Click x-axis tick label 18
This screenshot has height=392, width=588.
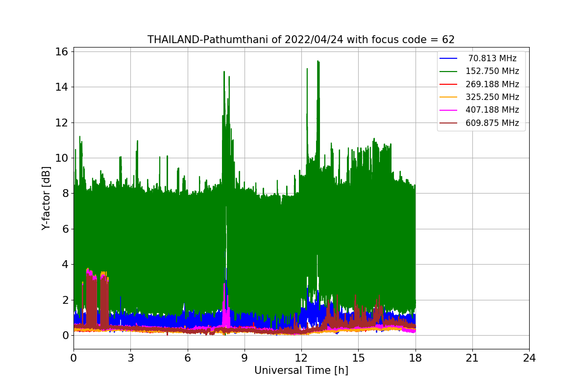coord(415,358)
